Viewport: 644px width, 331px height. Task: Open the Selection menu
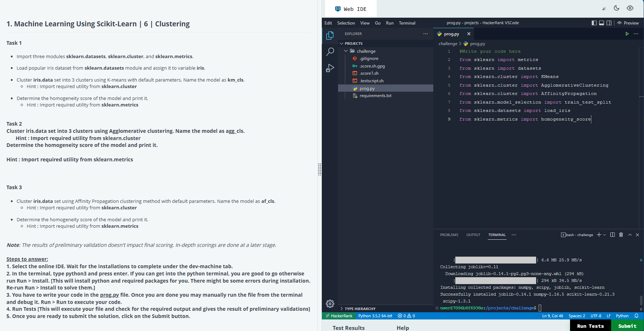click(x=346, y=23)
